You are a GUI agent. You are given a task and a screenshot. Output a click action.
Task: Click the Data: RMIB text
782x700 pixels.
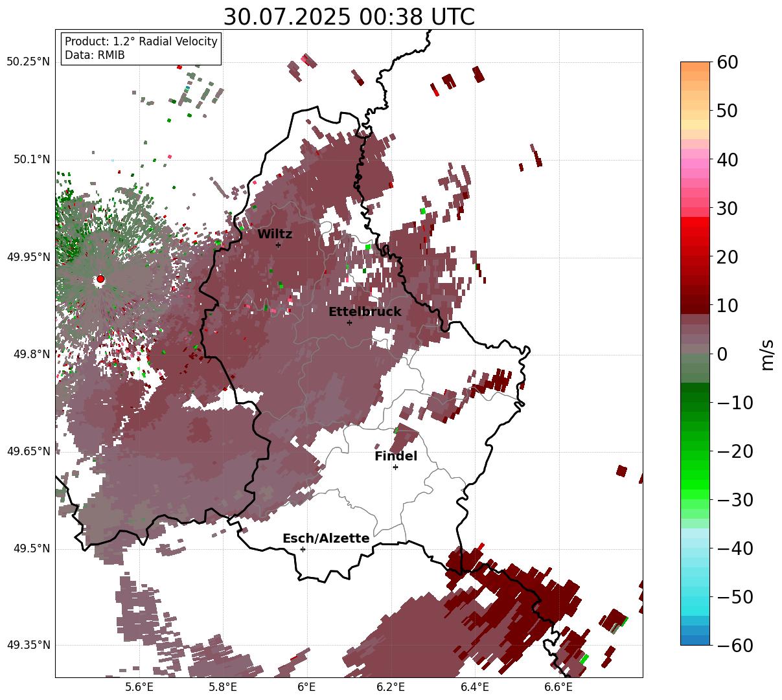pyautogui.click(x=95, y=56)
